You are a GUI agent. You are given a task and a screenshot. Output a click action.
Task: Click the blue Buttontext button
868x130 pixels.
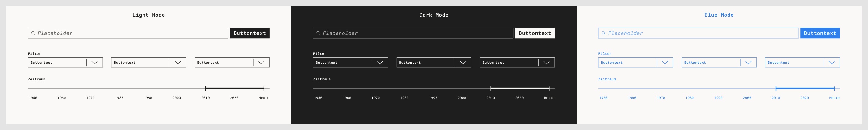coord(820,33)
